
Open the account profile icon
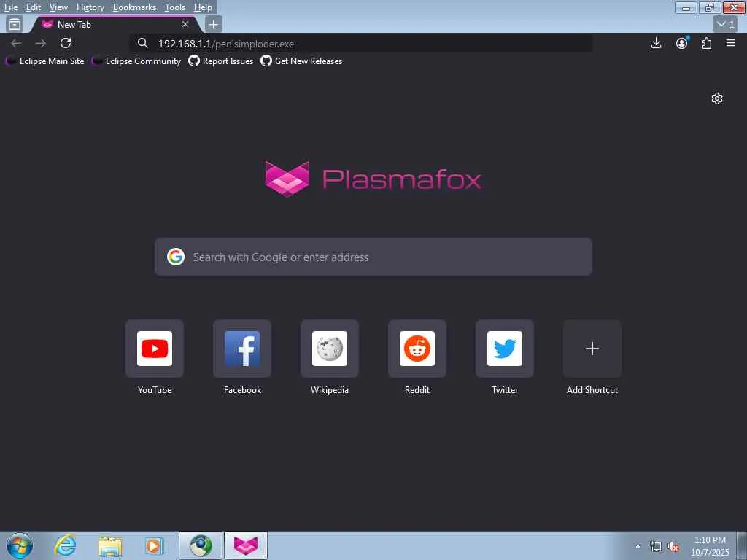pos(682,43)
